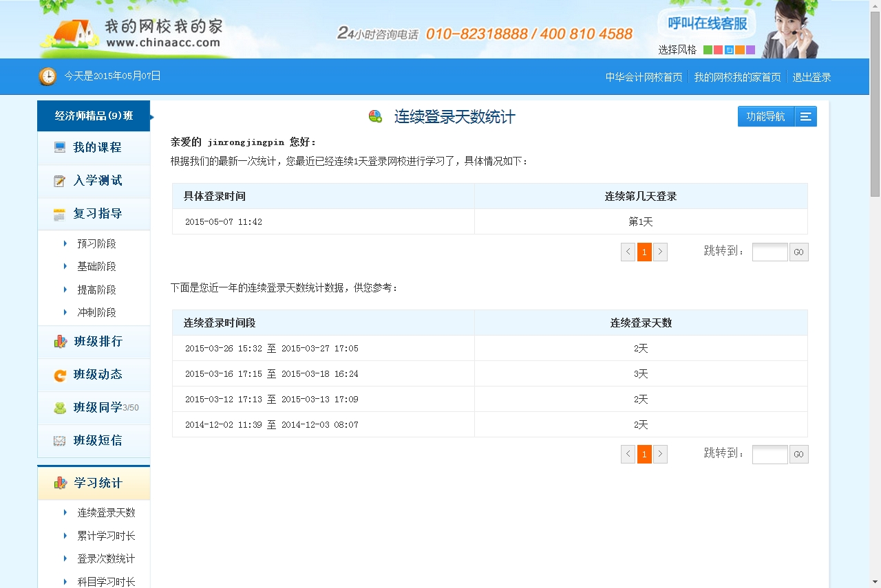The width and height of the screenshot is (881, 588).
Task: Click the 班级短信 envelope icon
Action: [x=60, y=441]
